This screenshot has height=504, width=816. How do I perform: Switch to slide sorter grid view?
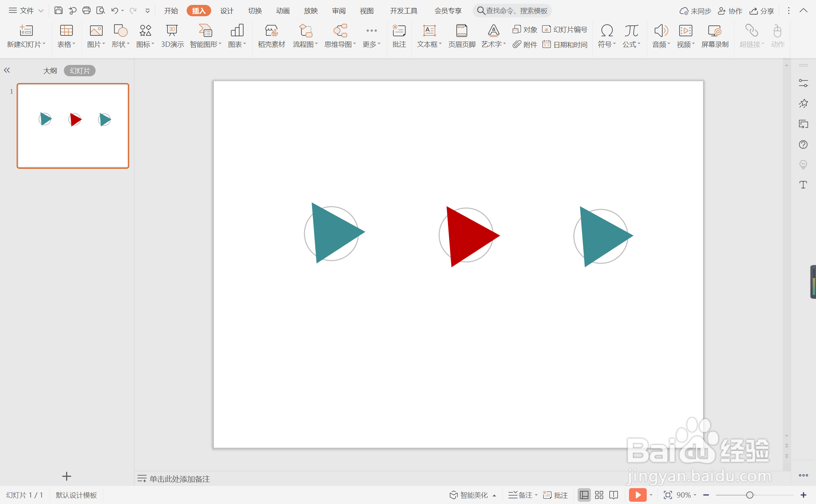click(x=599, y=495)
